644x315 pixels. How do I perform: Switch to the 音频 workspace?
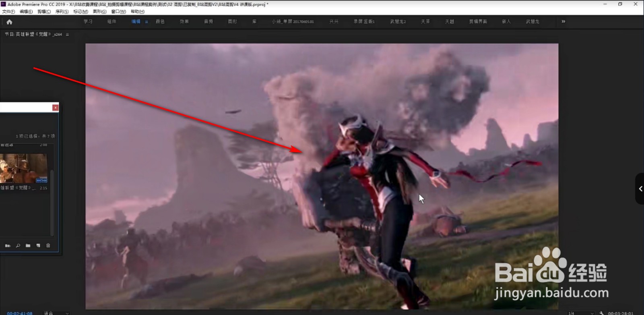pyautogui.click(x=208, y=22)
